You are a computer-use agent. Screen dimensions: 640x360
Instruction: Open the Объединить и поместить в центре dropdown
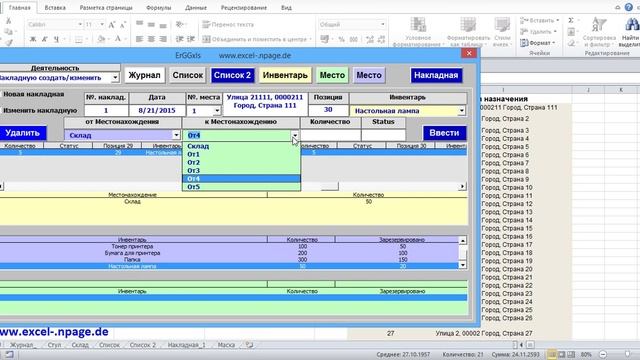pos(311,40)
